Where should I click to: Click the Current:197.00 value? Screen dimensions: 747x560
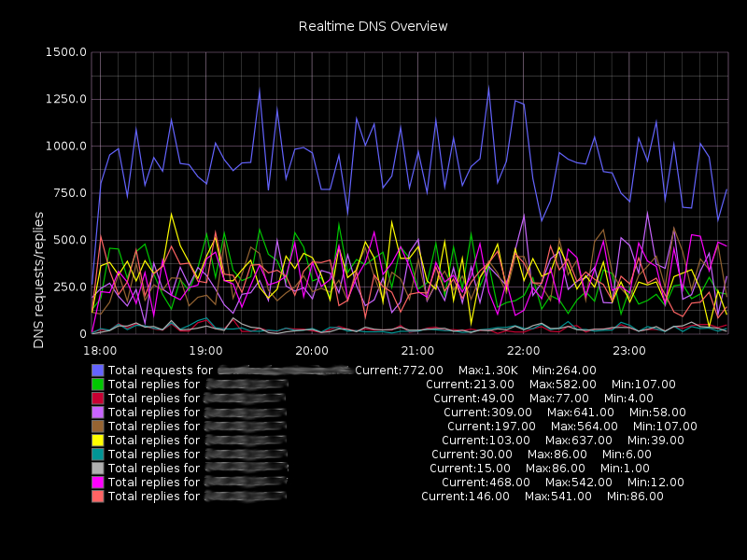tap(492, 427)
